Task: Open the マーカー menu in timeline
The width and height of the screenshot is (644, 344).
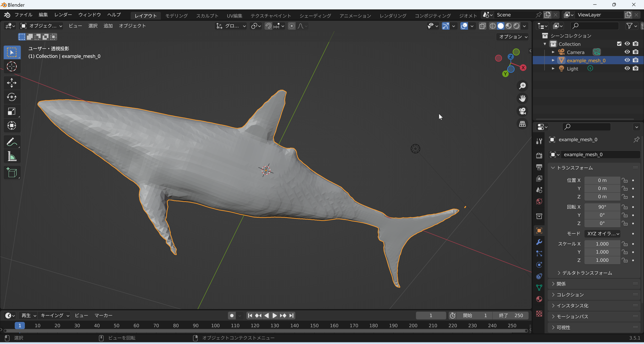Action: [103, 315]
